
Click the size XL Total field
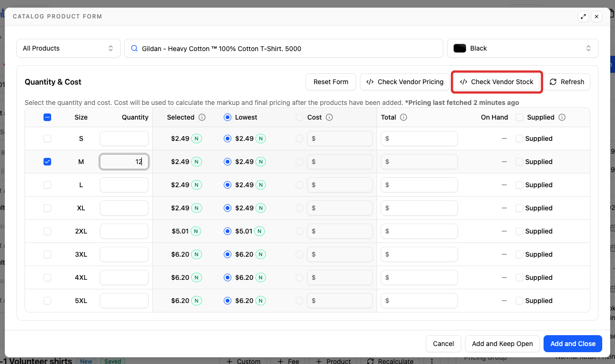(x=419, y=208)
